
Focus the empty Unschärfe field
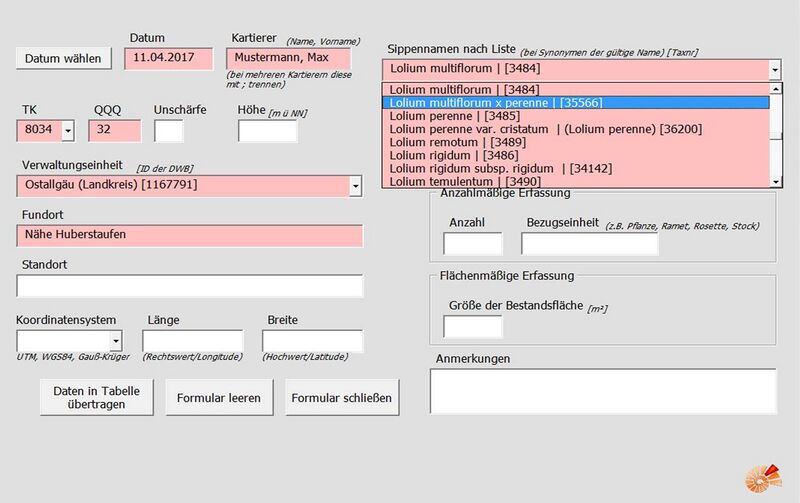point(169,131)
